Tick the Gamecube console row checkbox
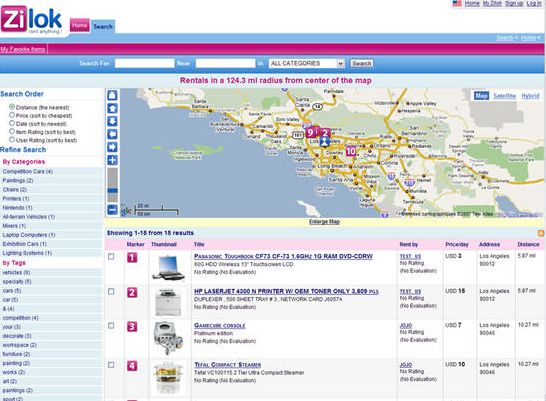The width and height of the screenshot is (546, 401). point(111,325)
